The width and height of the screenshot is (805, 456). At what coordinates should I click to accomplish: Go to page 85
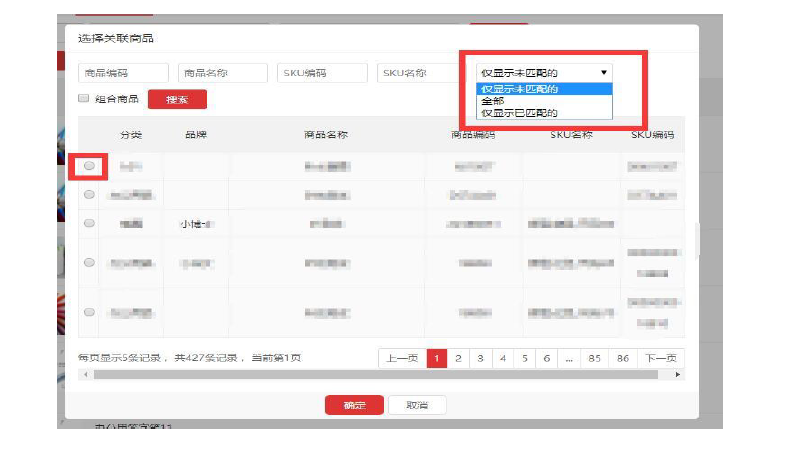click(595, 358)
